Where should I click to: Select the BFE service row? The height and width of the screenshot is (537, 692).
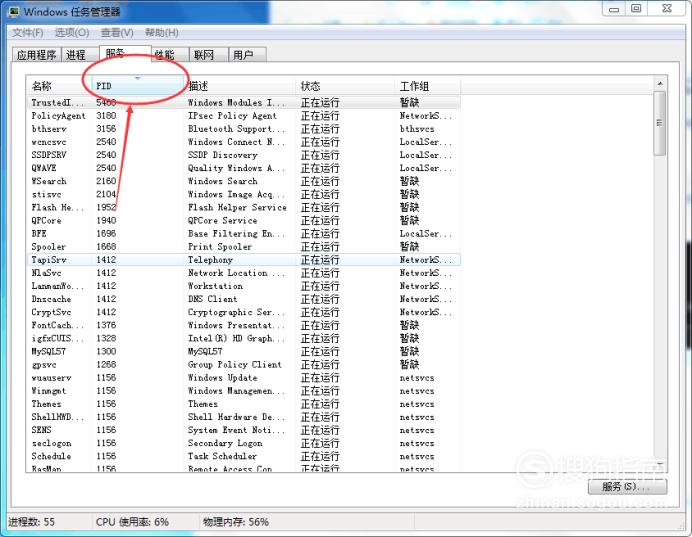[x=244, y=233]
